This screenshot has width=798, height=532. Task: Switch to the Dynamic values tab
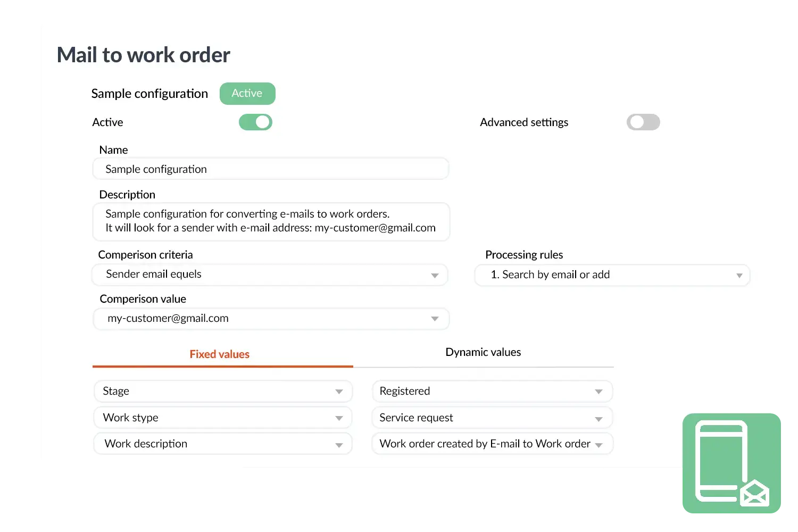coord(483,352)
